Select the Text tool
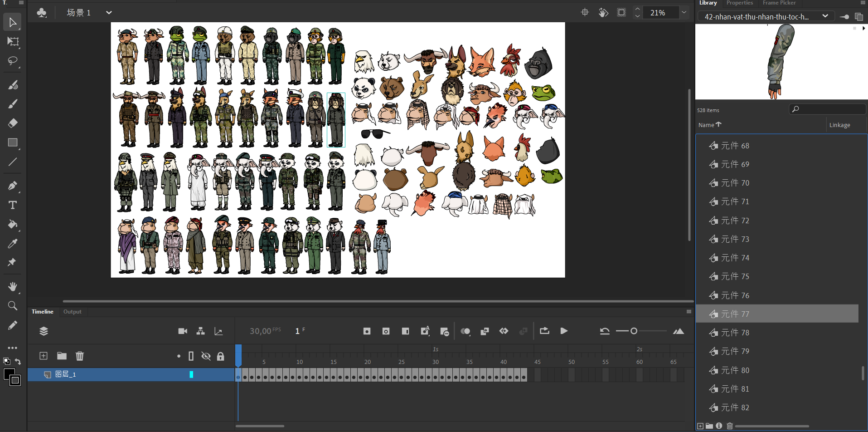Viewport: 868px width, 432px height. [x=12, y=205]
